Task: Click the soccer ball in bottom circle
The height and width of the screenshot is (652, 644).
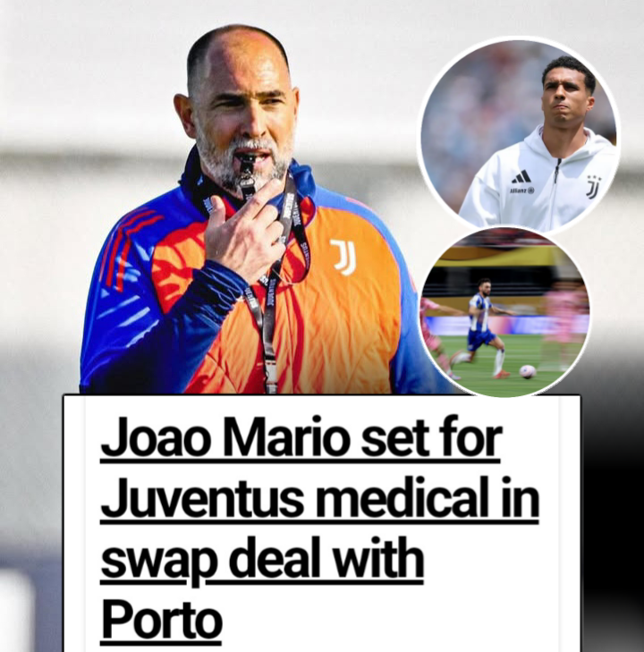Action: pyautogui.click(x=528, y=370)
